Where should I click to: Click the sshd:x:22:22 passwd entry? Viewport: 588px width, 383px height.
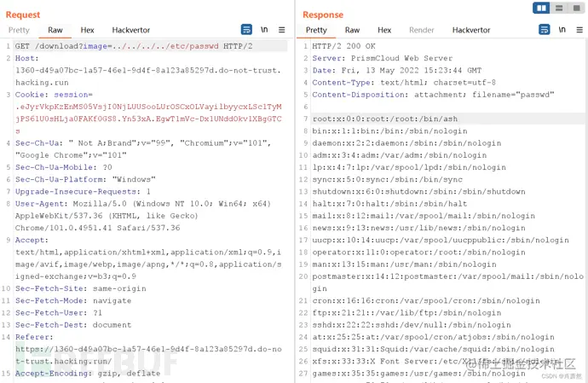412,325
